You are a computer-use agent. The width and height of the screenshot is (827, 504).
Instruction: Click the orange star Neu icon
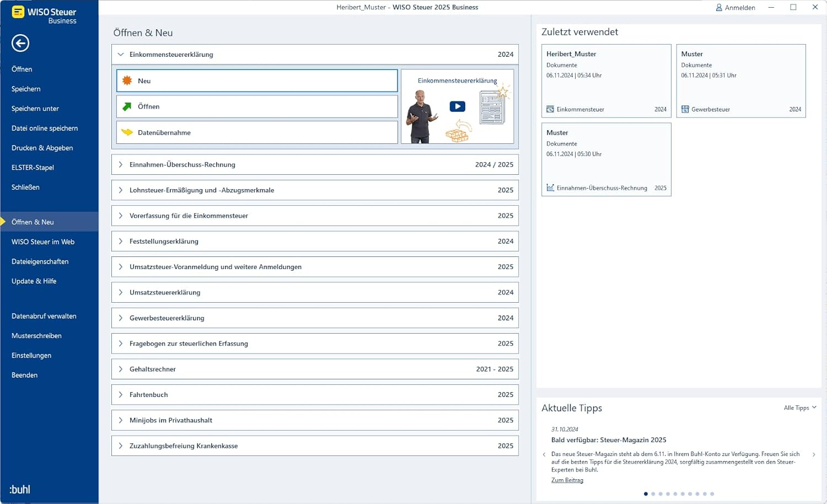pos(127,81)
